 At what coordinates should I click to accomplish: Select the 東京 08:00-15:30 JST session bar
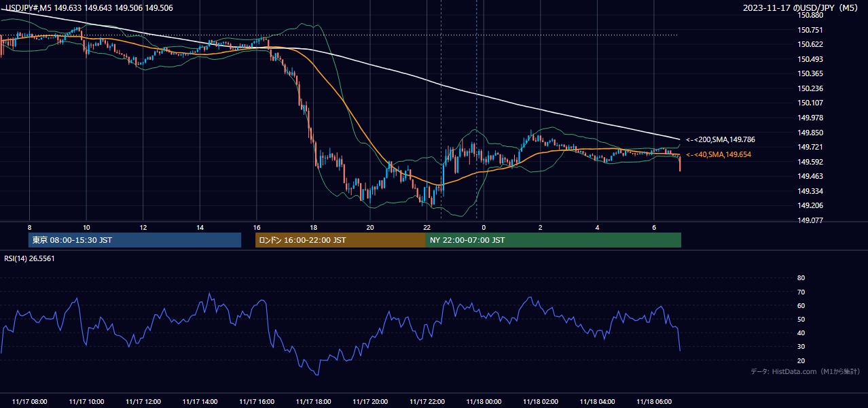(135, 240)
